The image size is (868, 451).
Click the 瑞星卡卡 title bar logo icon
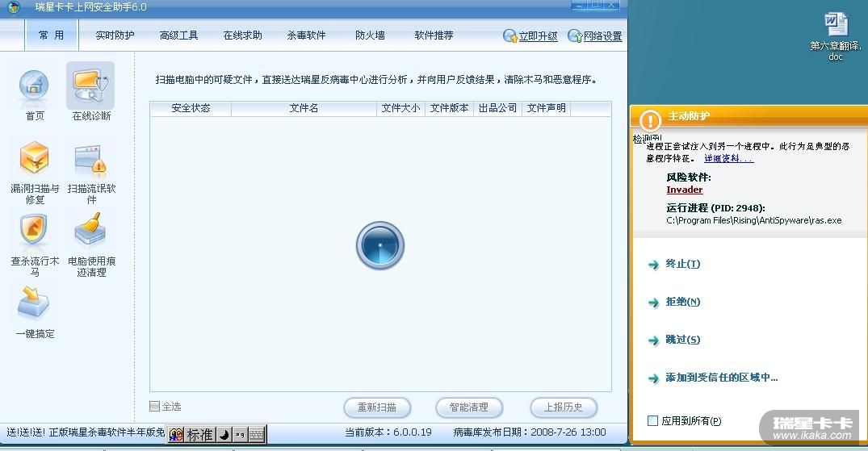pos(13,7)
